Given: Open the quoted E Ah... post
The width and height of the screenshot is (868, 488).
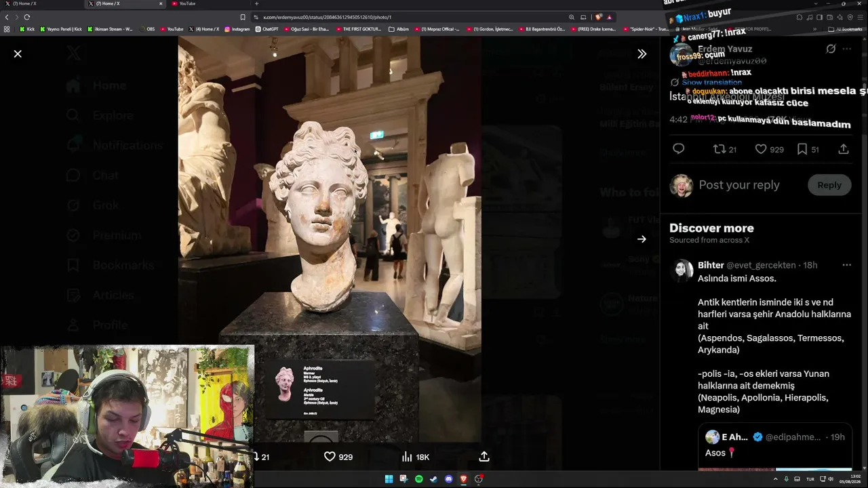Looking at the screenshot, I should pyautogui.click(x=775, y=446).
